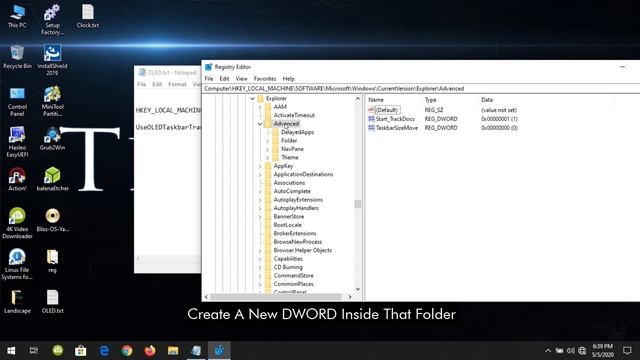
Task: Launch Firefox from the taskbar
Action: (x=150, y=351)
